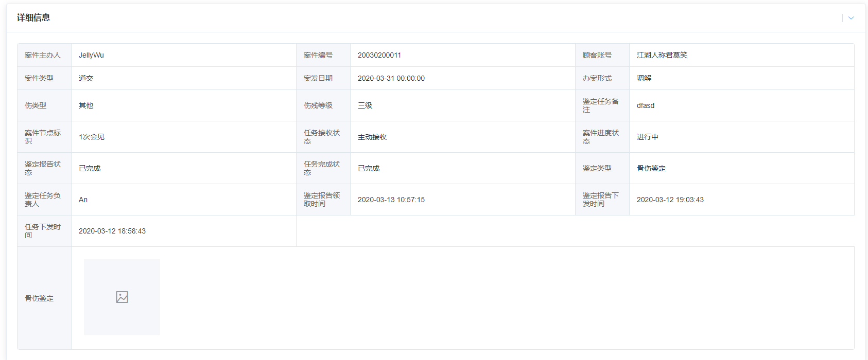Select the case handler value JellyWu
Viewport: 868px width, 360px height.
[91, 55]
